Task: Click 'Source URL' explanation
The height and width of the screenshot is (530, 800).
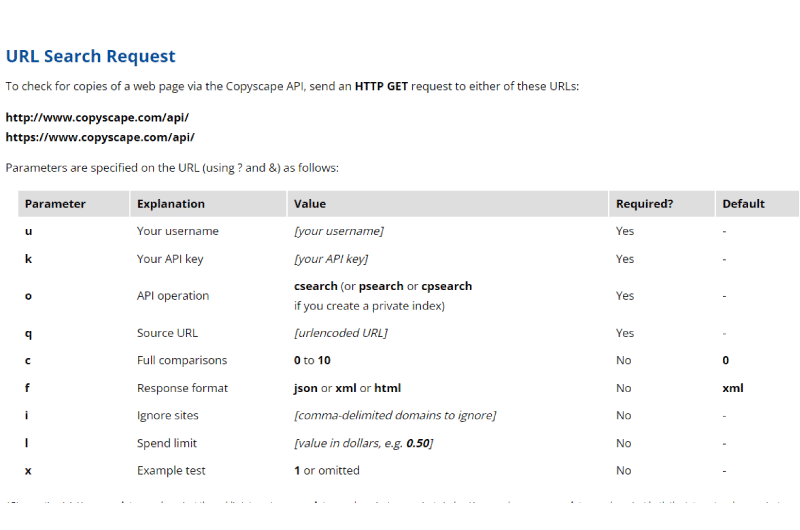Action: pyautogui.click(x=167, y=333)
